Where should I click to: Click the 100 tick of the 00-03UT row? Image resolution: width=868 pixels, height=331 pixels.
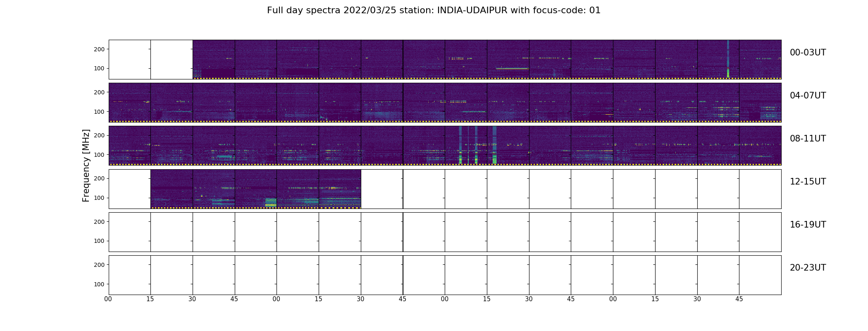100,68
